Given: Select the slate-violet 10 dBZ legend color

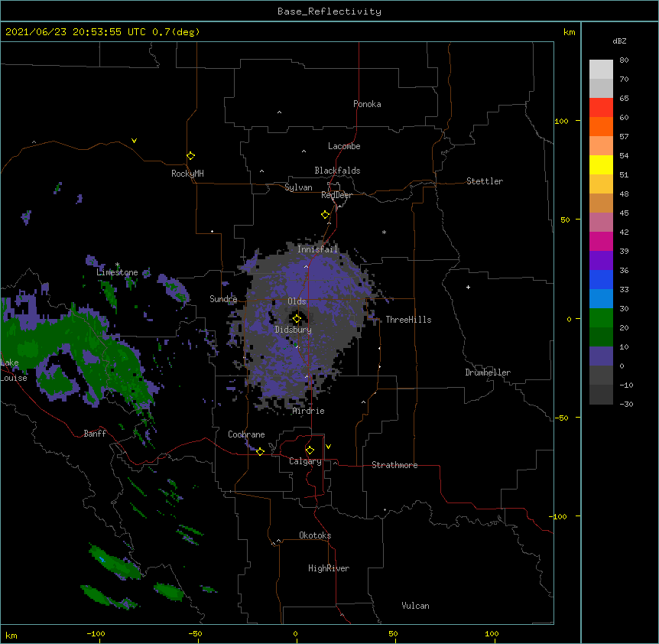Looking at the screenshot, I should point(601,356).
